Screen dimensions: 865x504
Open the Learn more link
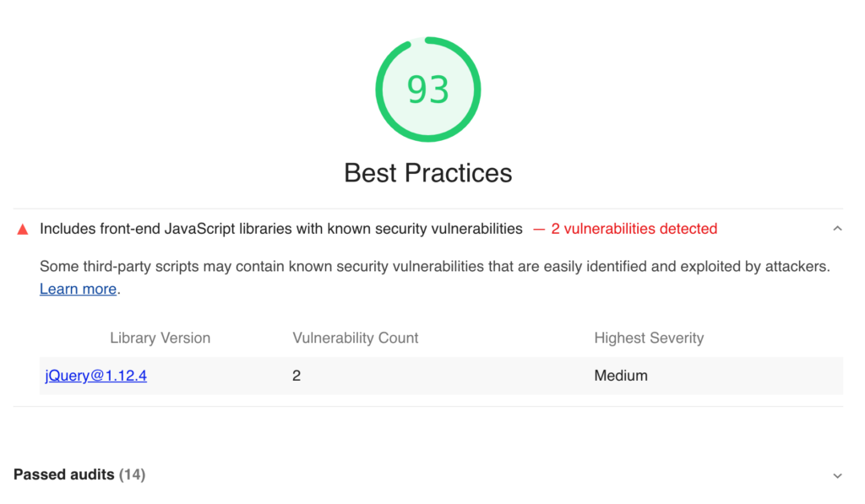pos(78,289)
